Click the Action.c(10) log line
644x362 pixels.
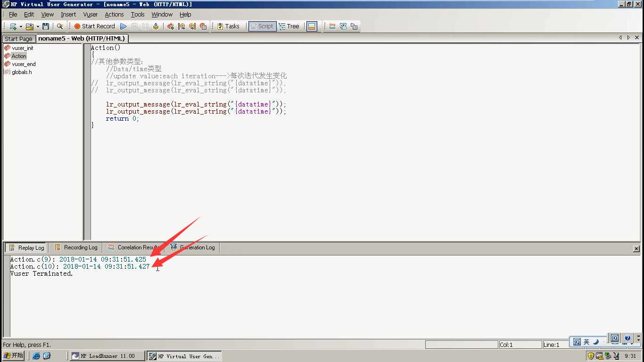tap(80, 266)
